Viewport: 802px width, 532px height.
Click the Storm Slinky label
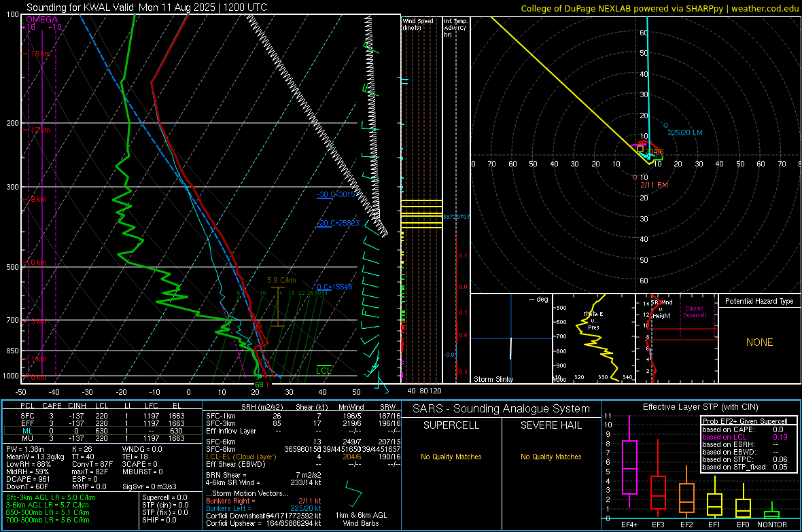coord(493,379)
